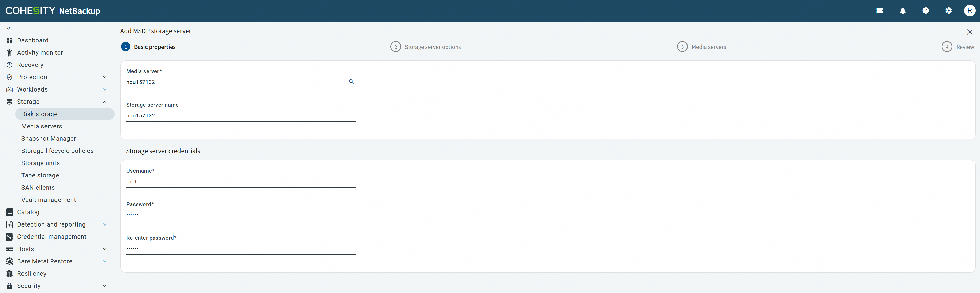980x293 pixels.
Task: Click the Bare Metal Restore icon
Action: [9, 261]
